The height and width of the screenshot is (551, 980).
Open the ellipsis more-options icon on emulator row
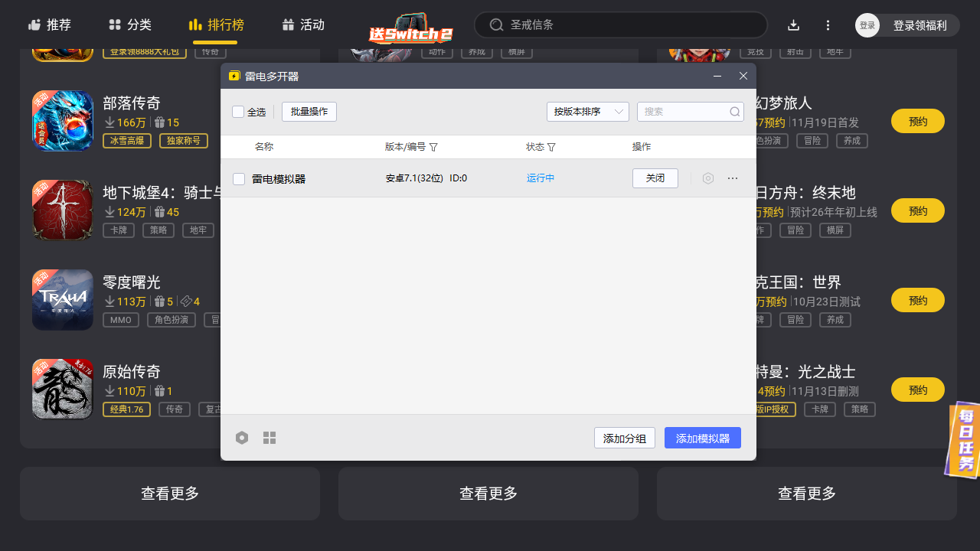733,178
